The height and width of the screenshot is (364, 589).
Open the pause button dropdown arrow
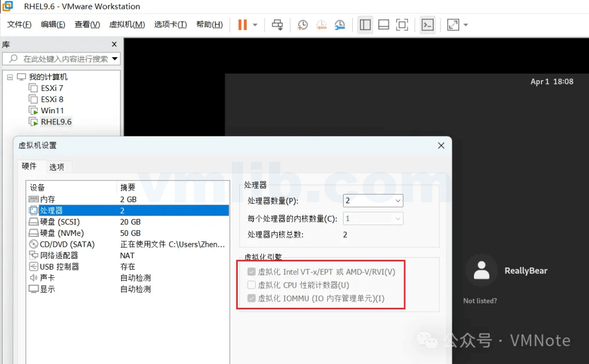coord(254,25)
